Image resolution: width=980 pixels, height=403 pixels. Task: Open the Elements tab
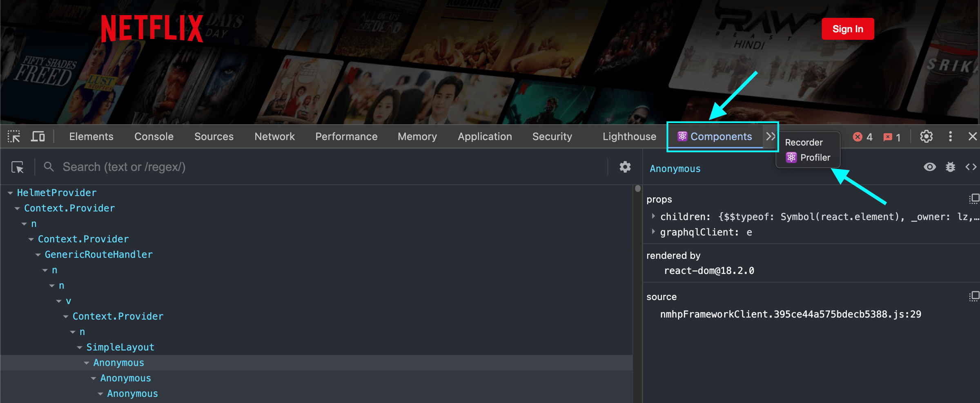click(91, 137)
